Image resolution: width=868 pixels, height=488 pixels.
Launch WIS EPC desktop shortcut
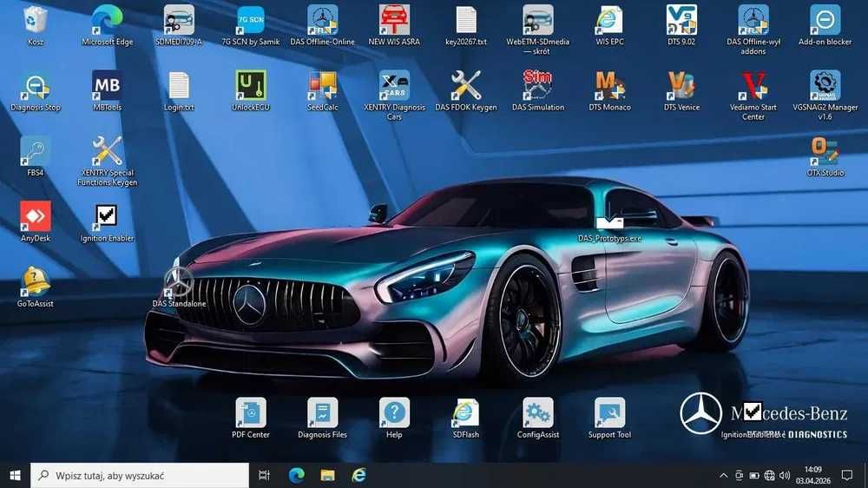(609, 20)
